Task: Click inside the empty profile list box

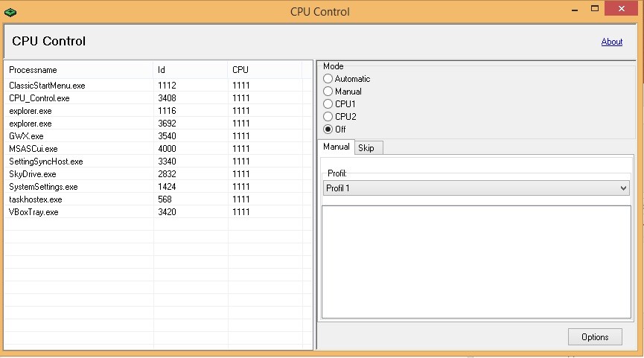Action: pyautogui.click(x=476, y=262)
